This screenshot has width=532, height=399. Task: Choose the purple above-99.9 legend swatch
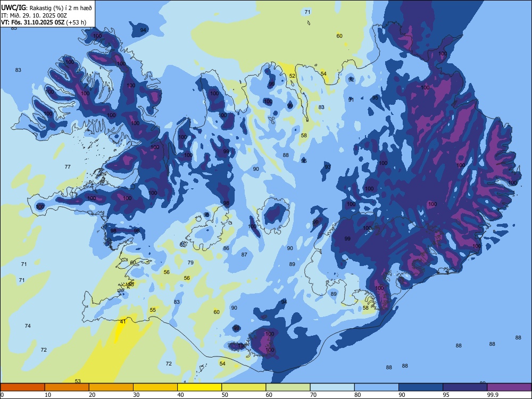(509, 387)
